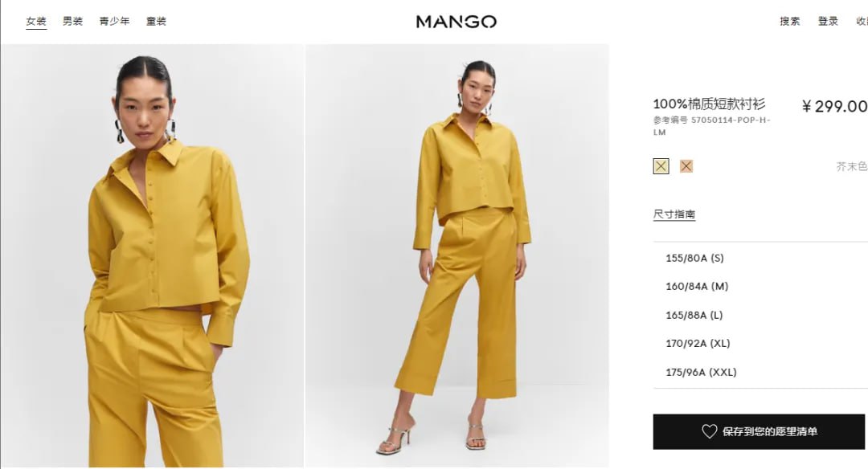
Task: Click the heart icon on wishlist button
Action: click(709, 431)
